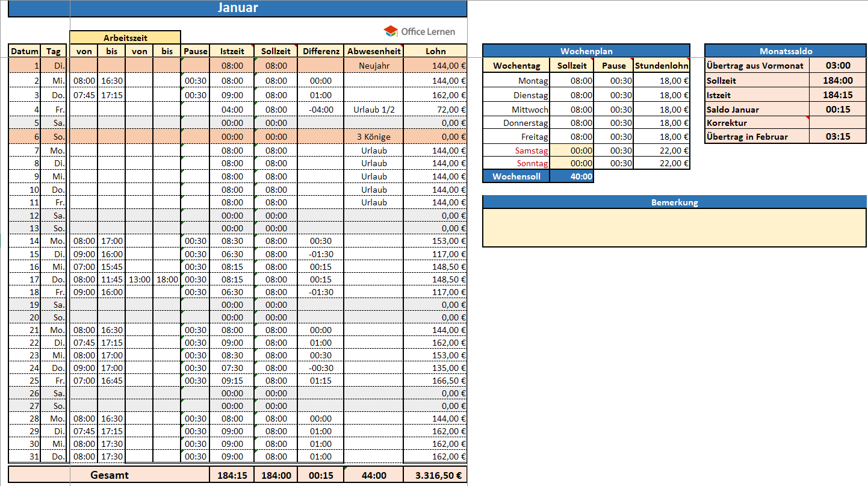868x486 pixels.
Task: Click the empty Korrektur value cell
Action: click(x=837, y=123)
